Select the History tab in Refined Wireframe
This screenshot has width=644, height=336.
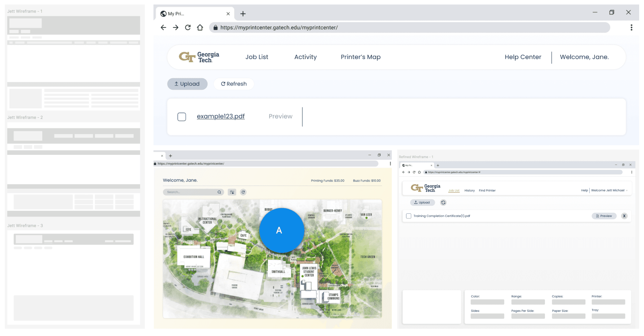[469, 191]
